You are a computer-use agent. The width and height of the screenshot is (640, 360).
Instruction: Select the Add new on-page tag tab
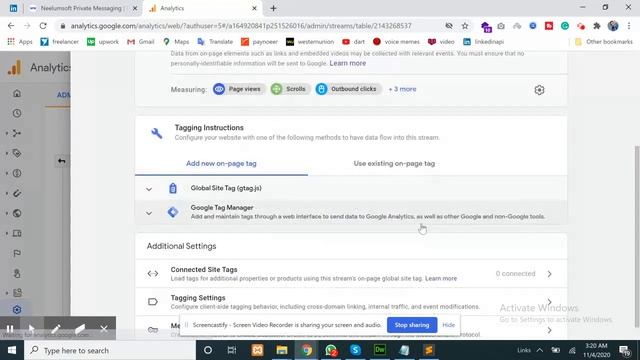(x=221, y=163)
